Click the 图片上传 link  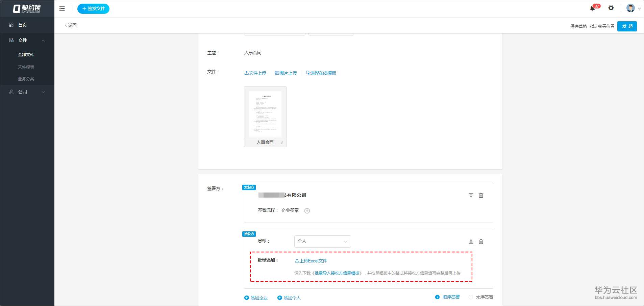coord(286,73)
